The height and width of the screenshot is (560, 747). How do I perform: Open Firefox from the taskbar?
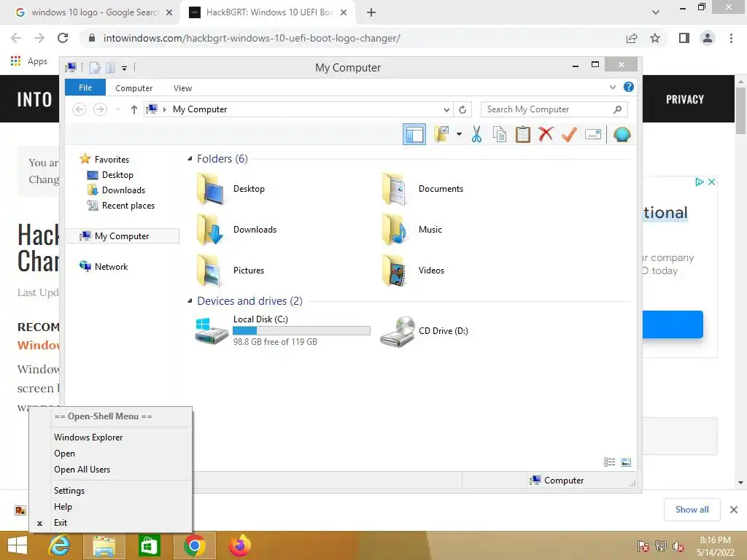pyautogui.click(x=239, y=545)
